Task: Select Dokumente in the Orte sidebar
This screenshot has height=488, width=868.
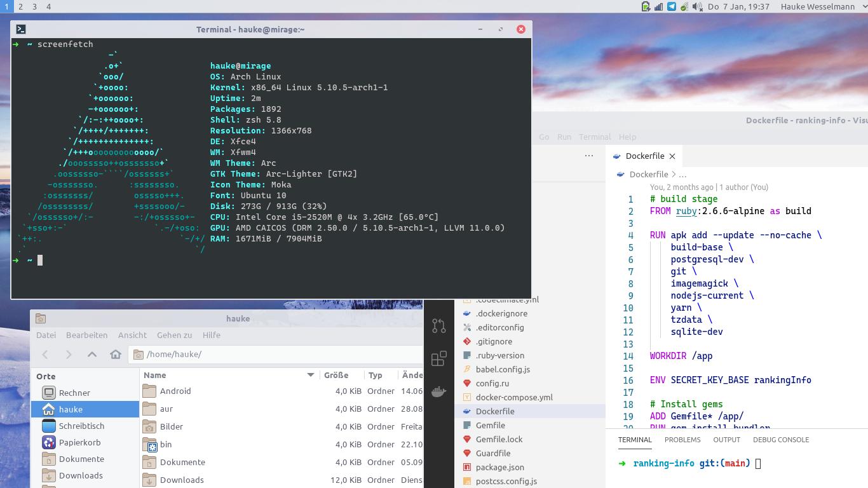Action: click(85, 459)
